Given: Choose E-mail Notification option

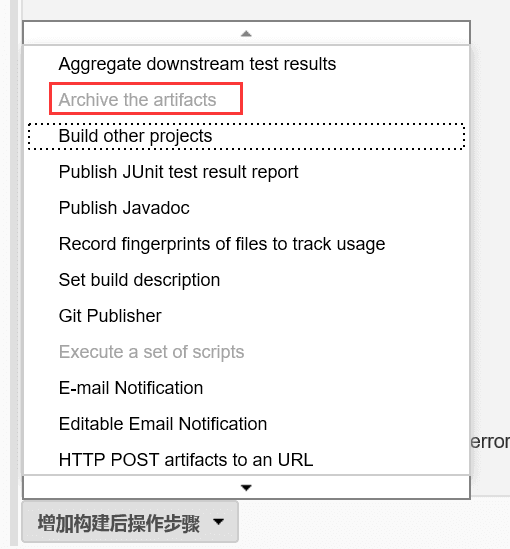Looking at the screenshot, I should (131, 388).
